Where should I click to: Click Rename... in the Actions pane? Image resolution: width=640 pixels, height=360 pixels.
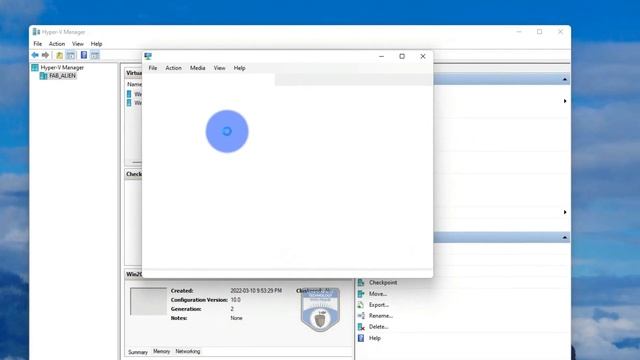[381, 316]
